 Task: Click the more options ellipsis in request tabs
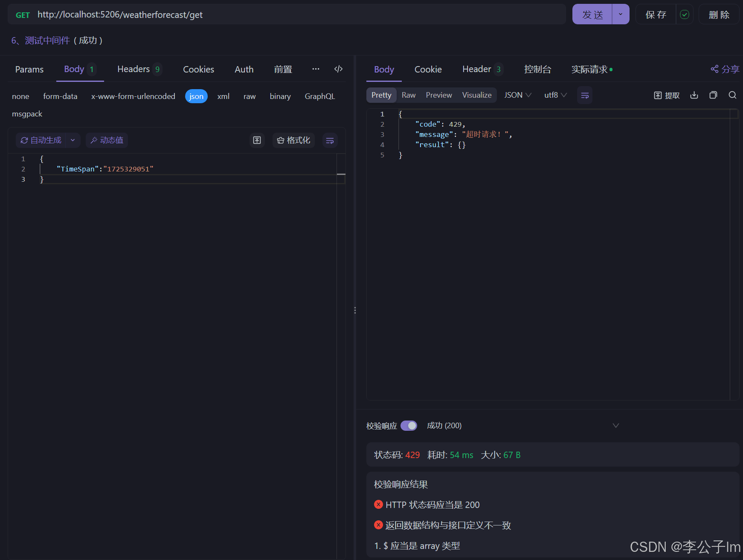[316, 69]
